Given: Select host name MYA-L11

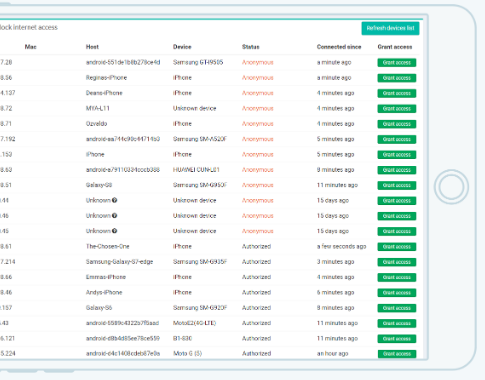Looking at the screenshot, I should point(98,108).
